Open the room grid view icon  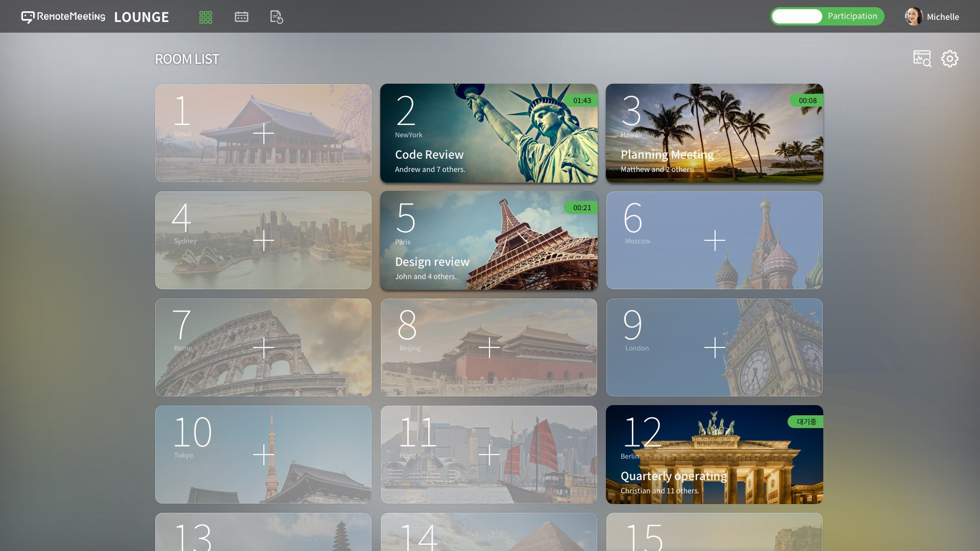tap(206, 17)
